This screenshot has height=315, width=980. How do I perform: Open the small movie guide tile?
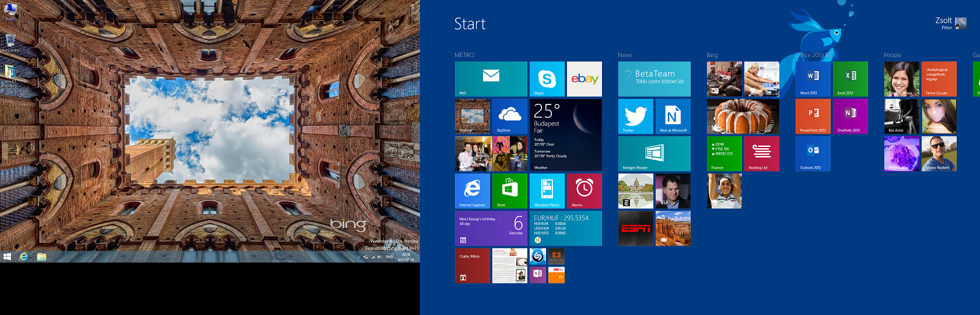coord(556,256)
